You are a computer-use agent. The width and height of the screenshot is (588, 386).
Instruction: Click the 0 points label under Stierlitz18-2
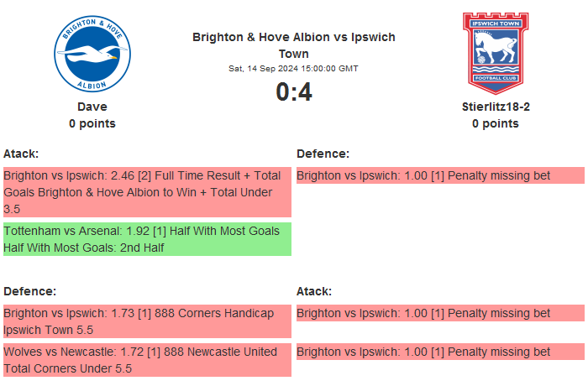point(495,123)
